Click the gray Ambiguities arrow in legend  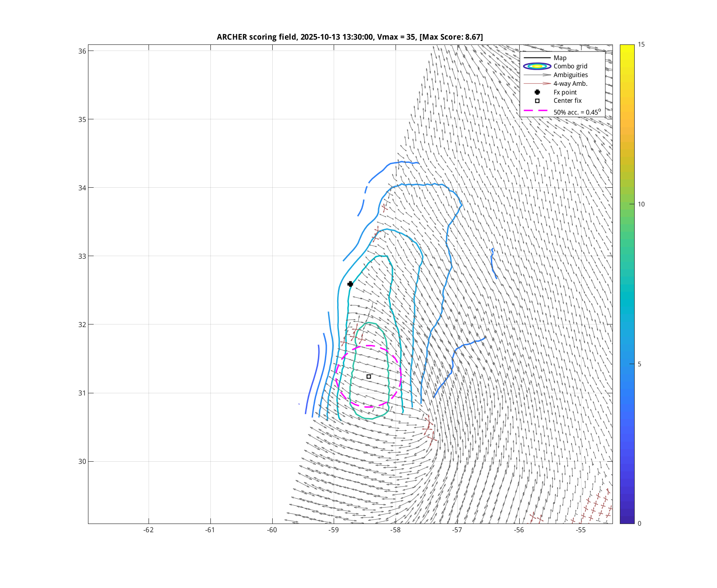(537, 75)
